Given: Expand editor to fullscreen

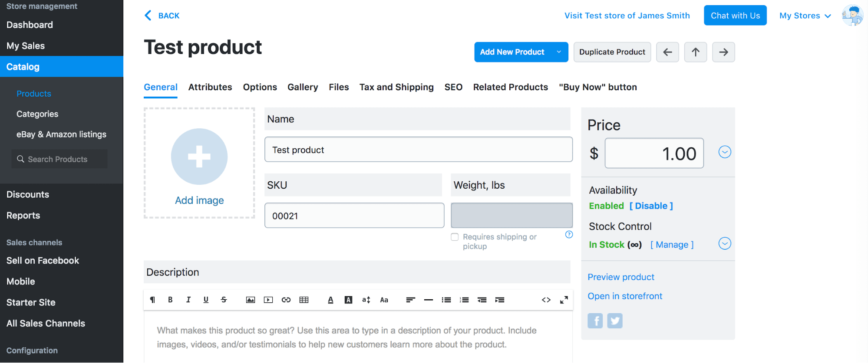Looking at the screenshot, I should tap(564, 300).
